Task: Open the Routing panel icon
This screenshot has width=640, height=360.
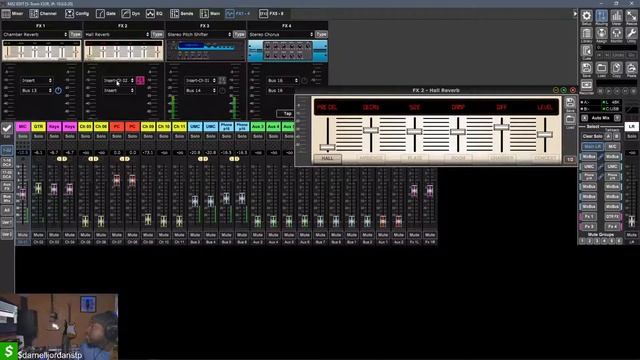Action: point(601,16)
